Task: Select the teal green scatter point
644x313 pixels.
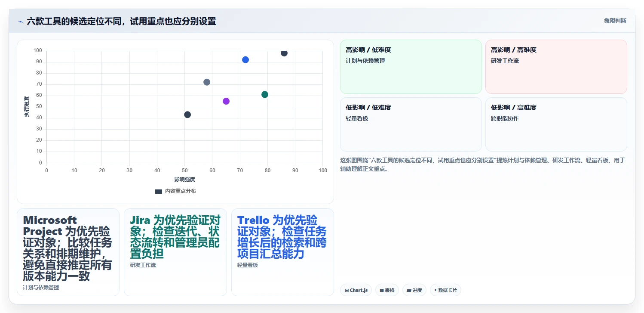Action: 265,94
